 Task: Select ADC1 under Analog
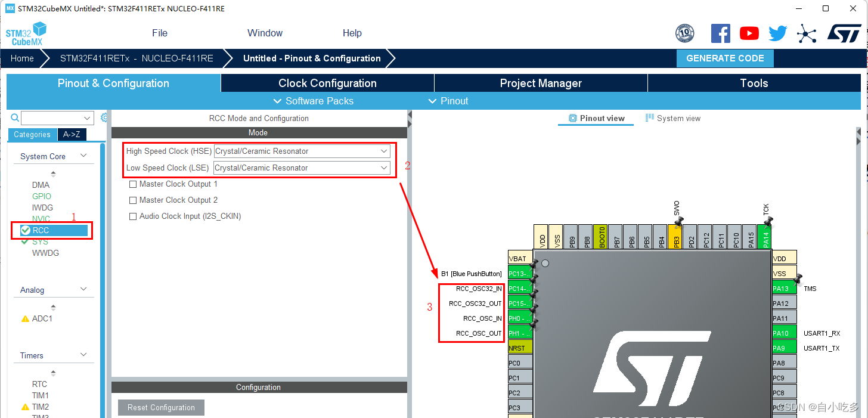coord(42,318)
